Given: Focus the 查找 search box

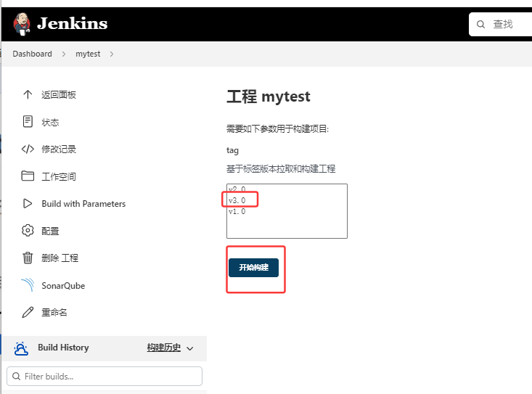Looking at the screenshot, I should [501, 24].
